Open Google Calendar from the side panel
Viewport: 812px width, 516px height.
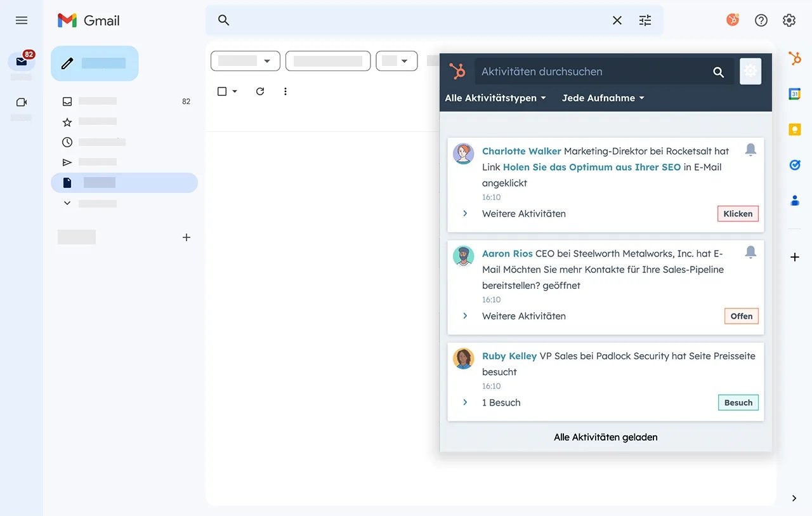coord(794,93)
